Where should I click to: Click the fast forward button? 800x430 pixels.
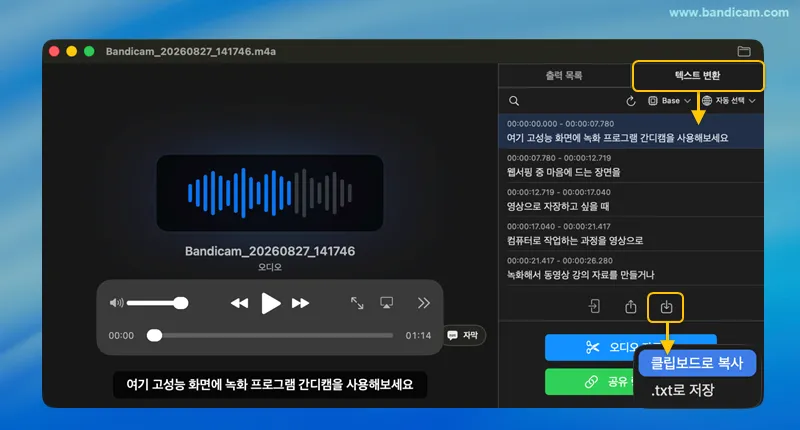301,303
